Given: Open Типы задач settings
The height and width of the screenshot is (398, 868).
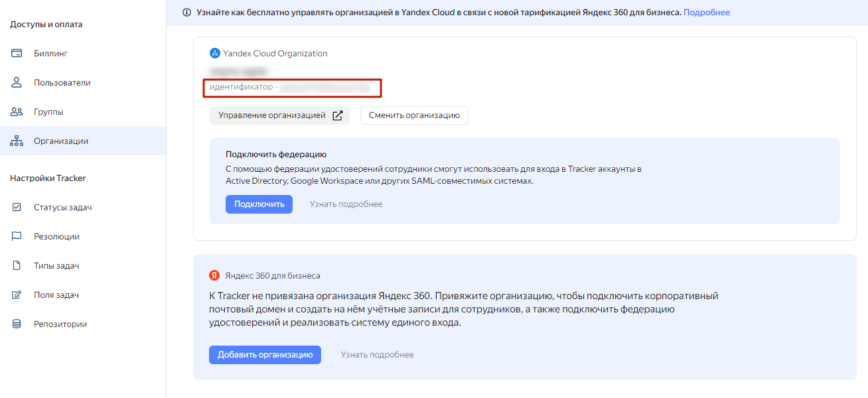Looking at the screenshot, I should 83,265.
